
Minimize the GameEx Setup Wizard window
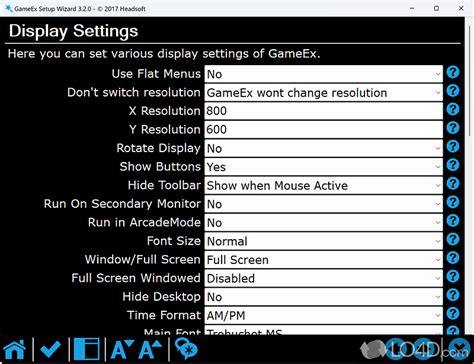click(412, 8)
